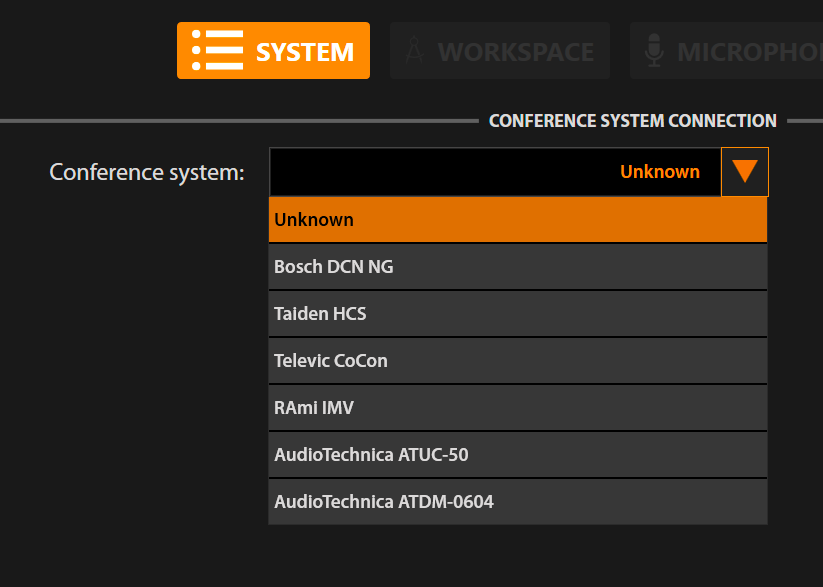823x587 pixels.
Task: Click the divider line left of section header
Action: pyautogui.click(x=240, y=121)
